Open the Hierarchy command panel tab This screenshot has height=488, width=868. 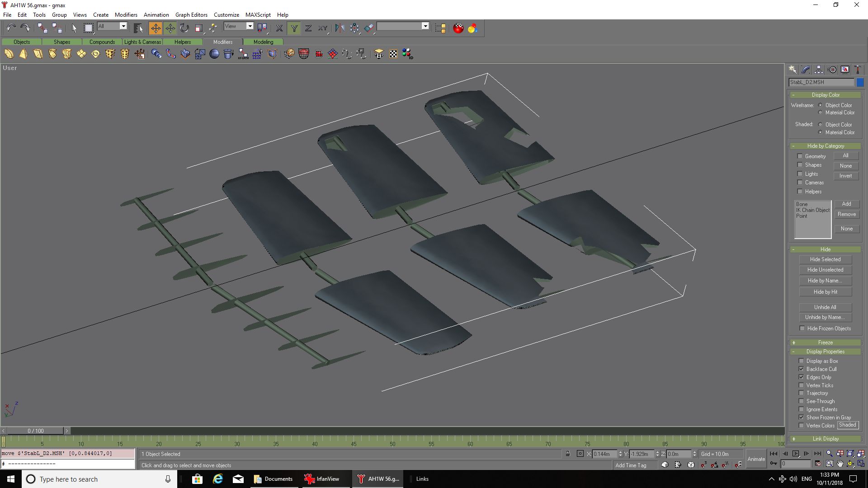(x=819, y=70)
